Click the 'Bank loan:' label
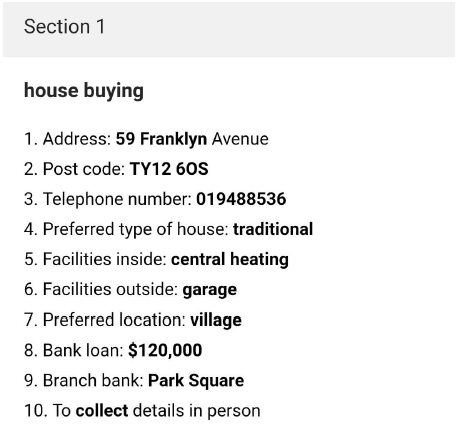468x429 pixels. (83, 350)
